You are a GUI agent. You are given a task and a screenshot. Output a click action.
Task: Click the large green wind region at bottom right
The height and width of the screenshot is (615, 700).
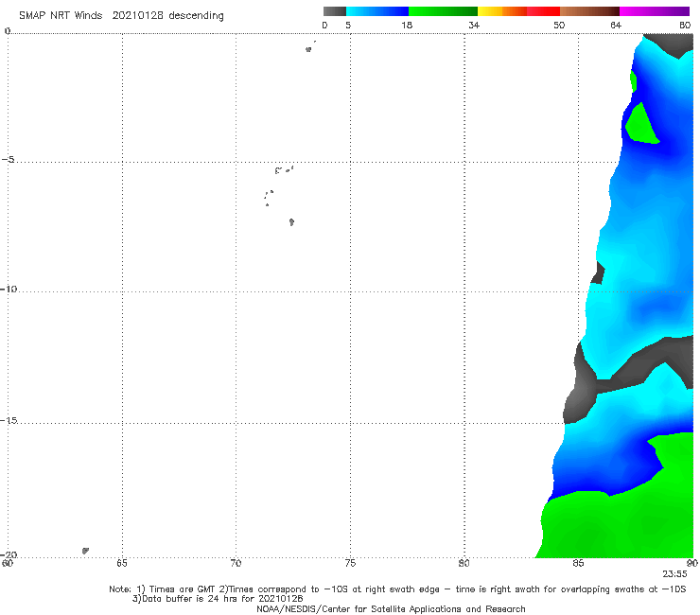tap(625, 522)
